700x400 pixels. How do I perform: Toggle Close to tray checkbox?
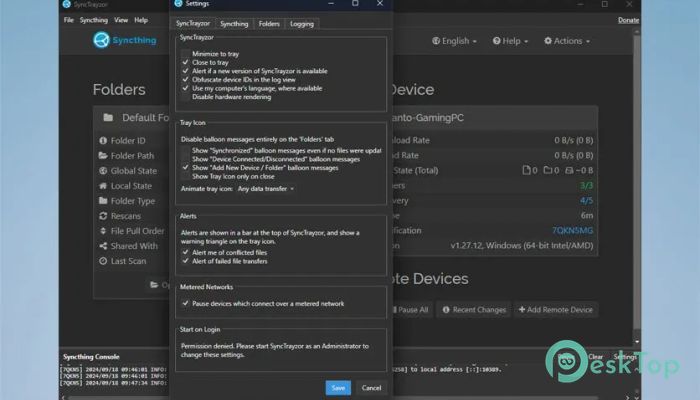click(185, 62)
